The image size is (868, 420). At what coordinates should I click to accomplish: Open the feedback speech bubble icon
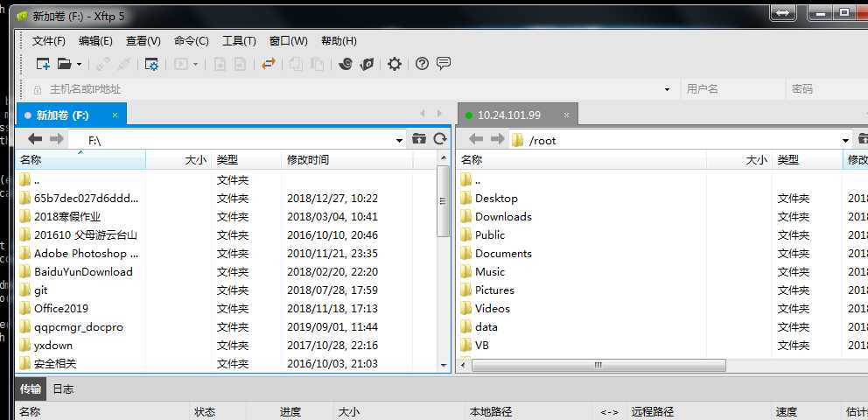[444, 64]
